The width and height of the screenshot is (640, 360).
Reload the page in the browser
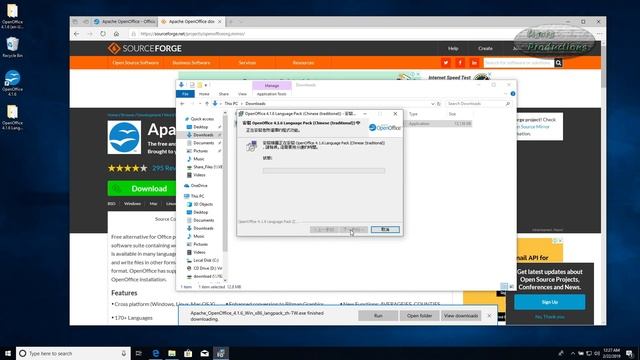[x=103, y=34]
